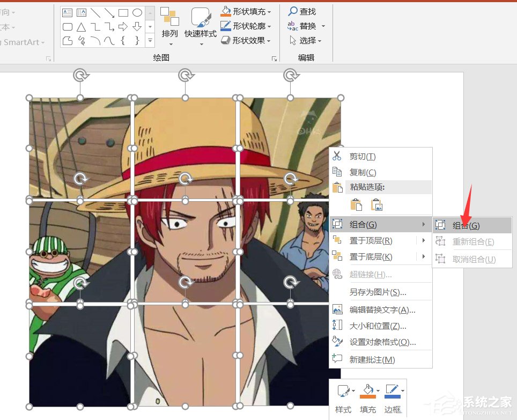Pick the isosceles triangle shape

click(x=82, y=26)
